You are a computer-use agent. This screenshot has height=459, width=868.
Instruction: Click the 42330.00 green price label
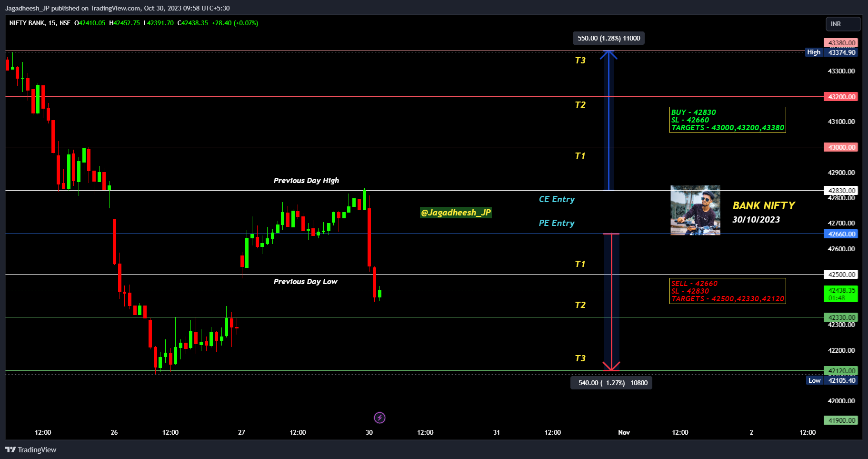coord(841,317)
